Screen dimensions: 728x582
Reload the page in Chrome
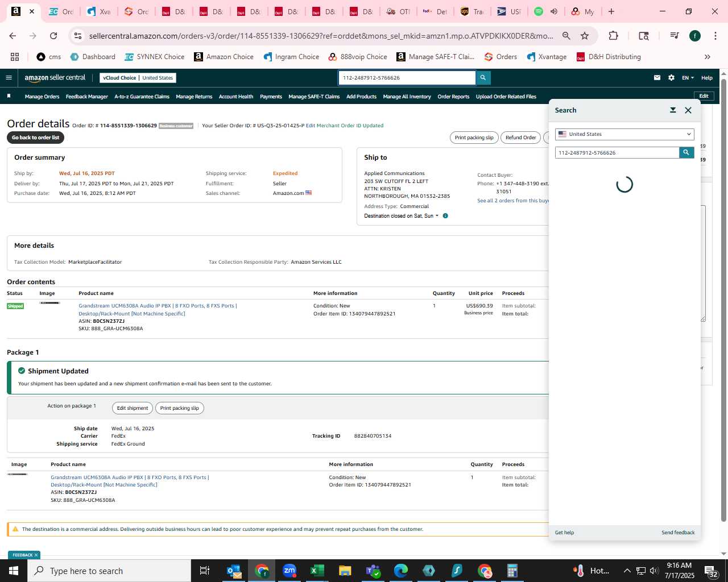(x=53, y=36)
